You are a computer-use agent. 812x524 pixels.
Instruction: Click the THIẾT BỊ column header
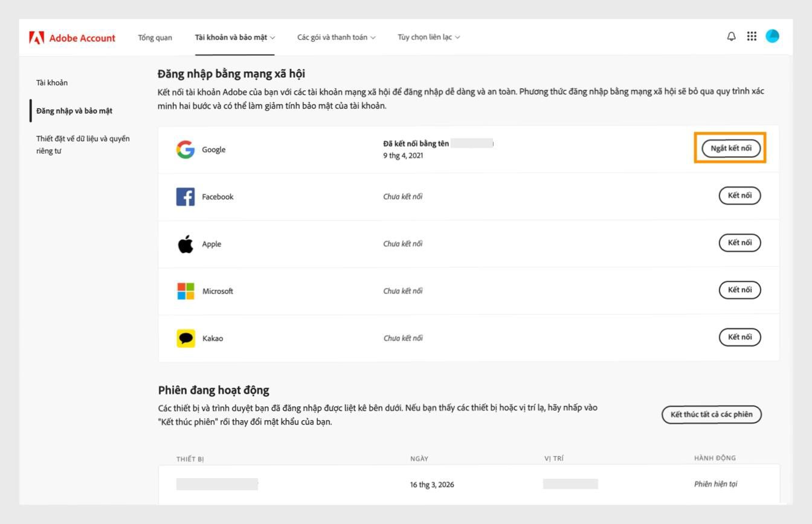190,459
